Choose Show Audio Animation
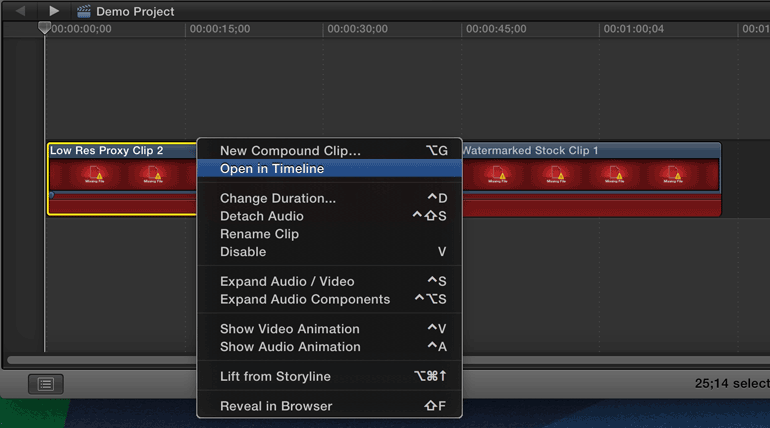The width and height of the screenshot is (770, 428). click(330, 347)
